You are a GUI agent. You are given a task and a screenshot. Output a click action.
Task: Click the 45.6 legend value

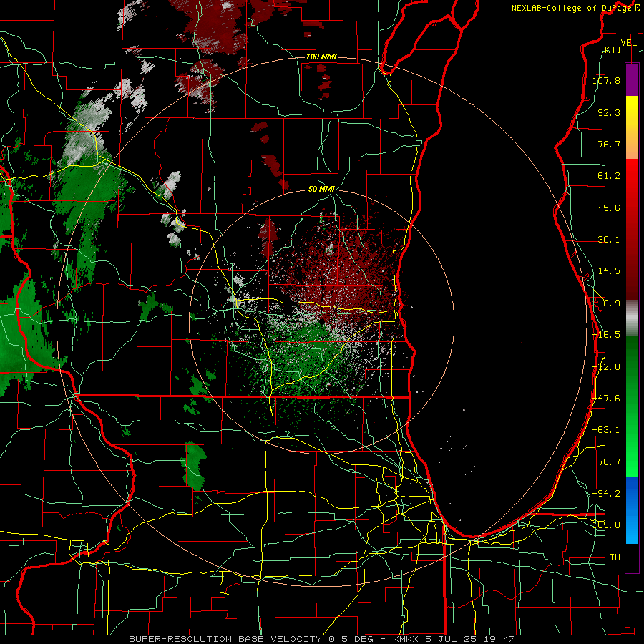tap(609, 208)
